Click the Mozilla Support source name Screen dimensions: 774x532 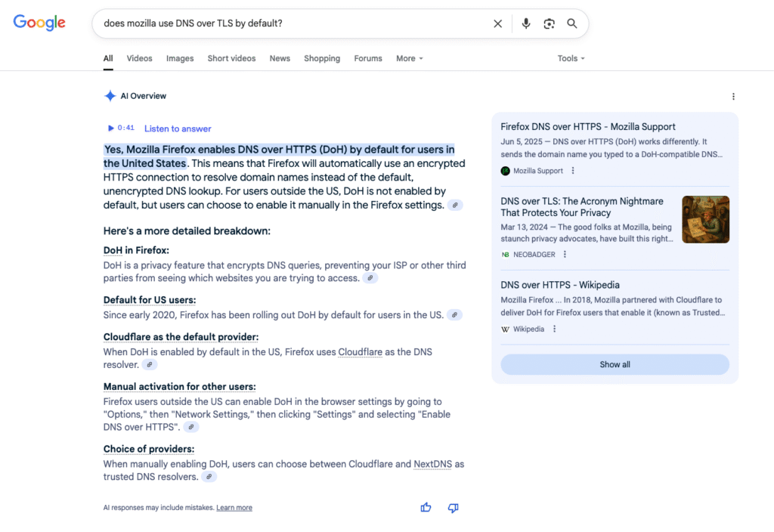click(x=537, y=171)
